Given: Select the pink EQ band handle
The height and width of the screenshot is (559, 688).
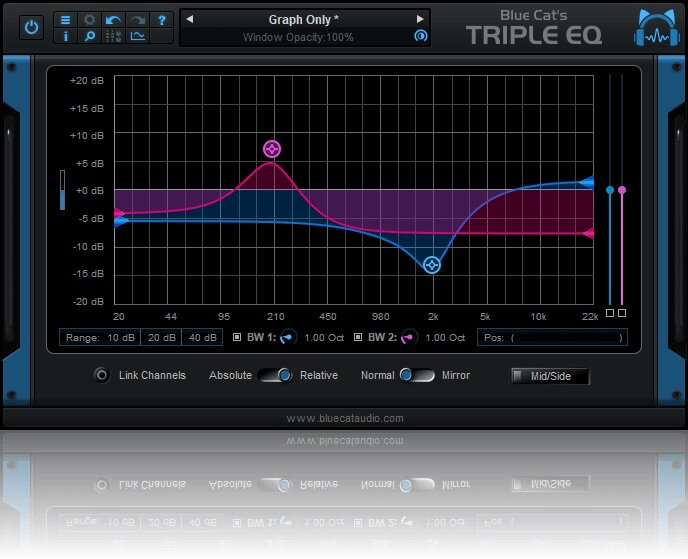Looking at the screenshot, I should (x=272, y=149).
